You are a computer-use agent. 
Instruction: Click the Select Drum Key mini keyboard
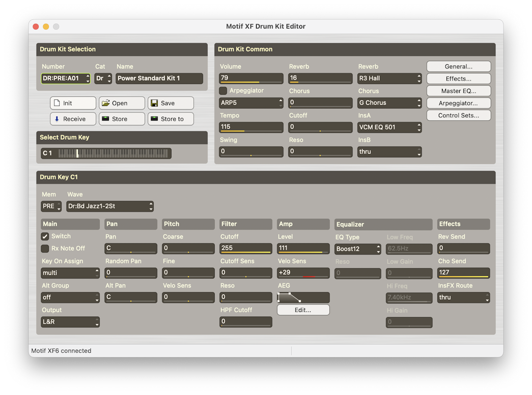tap(114, 153)
